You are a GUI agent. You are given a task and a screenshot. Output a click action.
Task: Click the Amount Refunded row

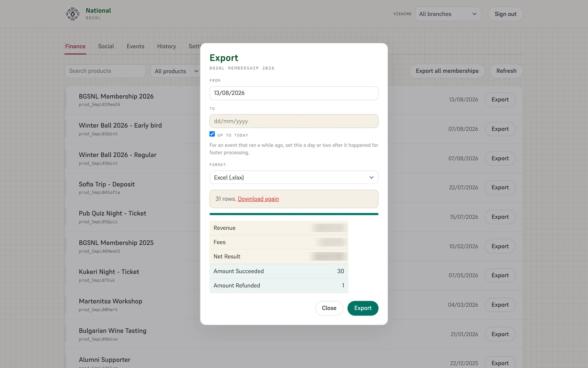tap(279, 286)
